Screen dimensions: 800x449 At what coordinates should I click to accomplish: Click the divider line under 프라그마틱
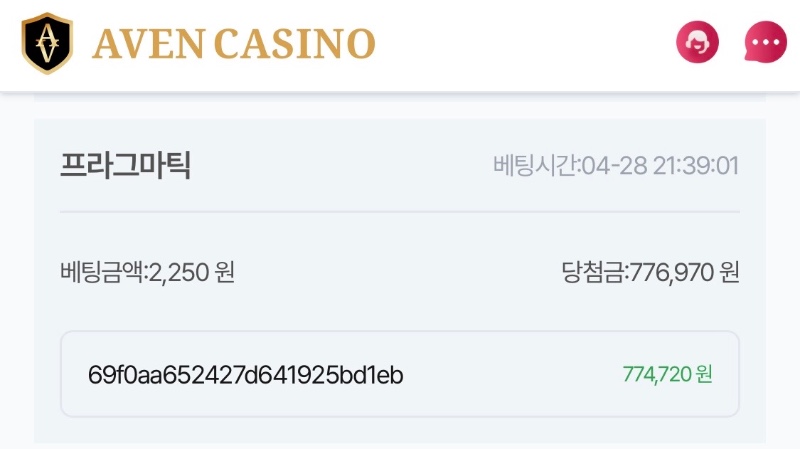pos(400,212)
